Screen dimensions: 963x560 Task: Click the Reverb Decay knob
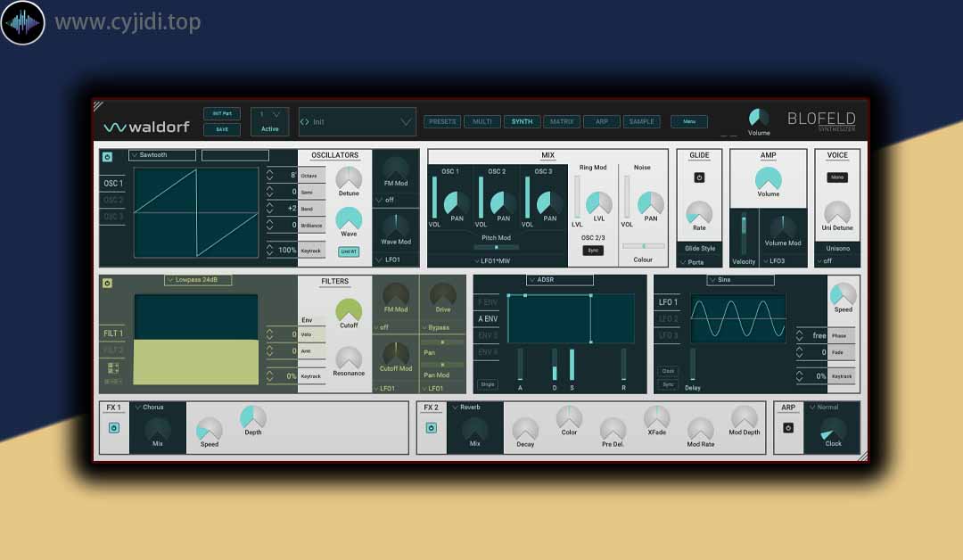tap(525, 429)
